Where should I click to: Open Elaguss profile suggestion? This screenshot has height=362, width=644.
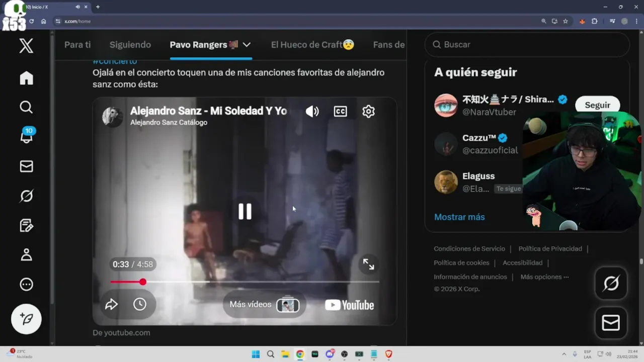(x=478, y=182)
